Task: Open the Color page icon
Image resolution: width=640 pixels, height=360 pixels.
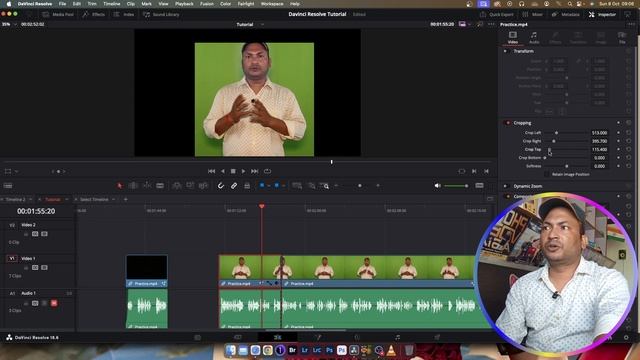Action: (x=357, y=338)
